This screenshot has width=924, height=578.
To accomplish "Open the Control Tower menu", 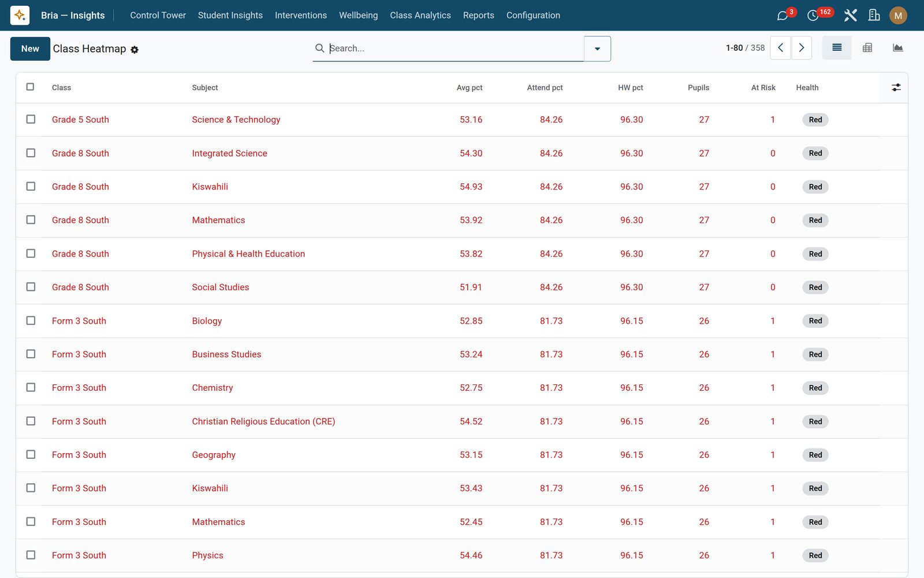I will point(158,16).
